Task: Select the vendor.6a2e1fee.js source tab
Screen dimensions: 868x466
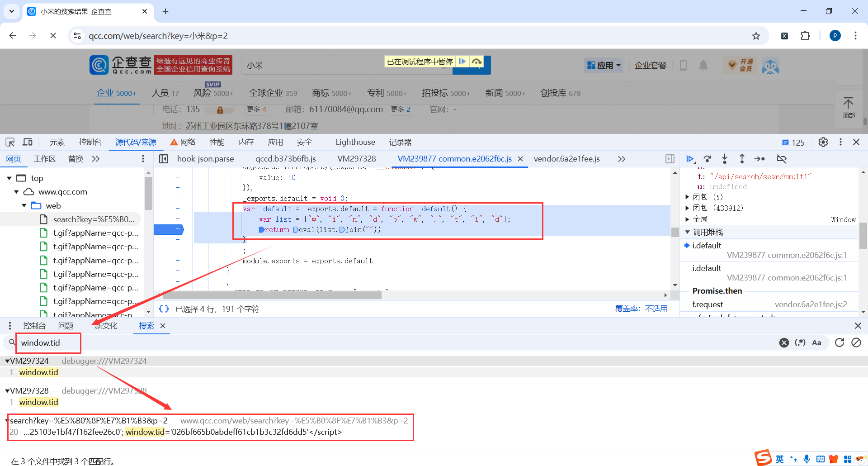Action: click(x=566, y=159)
